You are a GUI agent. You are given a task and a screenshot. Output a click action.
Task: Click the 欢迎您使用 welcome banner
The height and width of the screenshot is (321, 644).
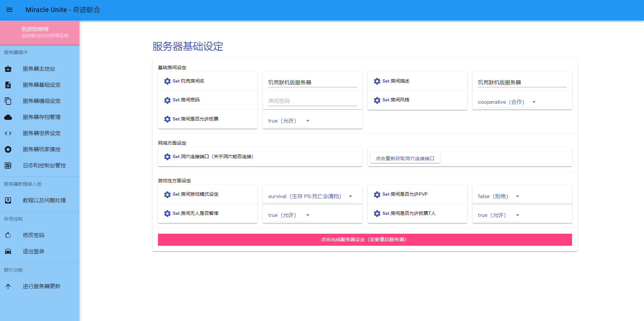pyautogui.click(x=40, y=33)
